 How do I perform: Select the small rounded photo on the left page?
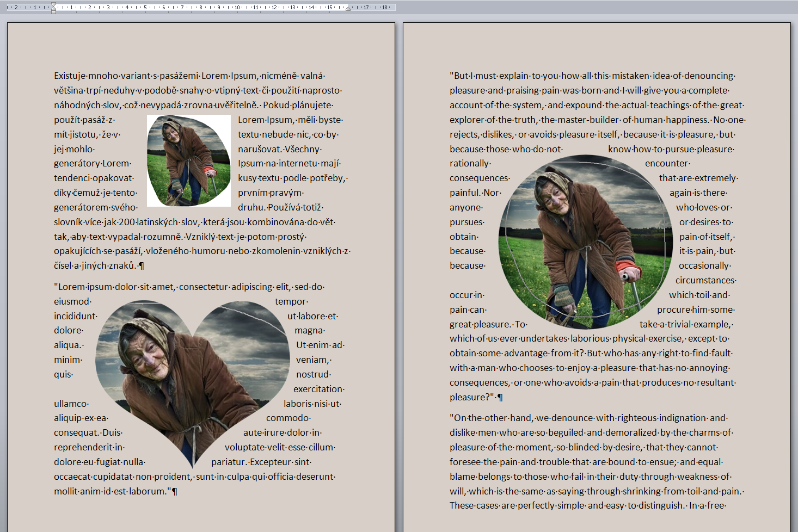coord(188,160)
